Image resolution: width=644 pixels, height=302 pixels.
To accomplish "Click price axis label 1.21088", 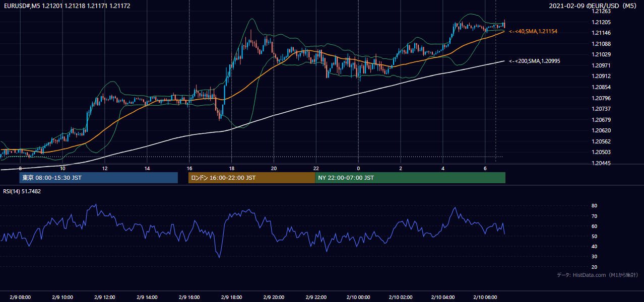I will pyautogui.click(x=601, y=44).
